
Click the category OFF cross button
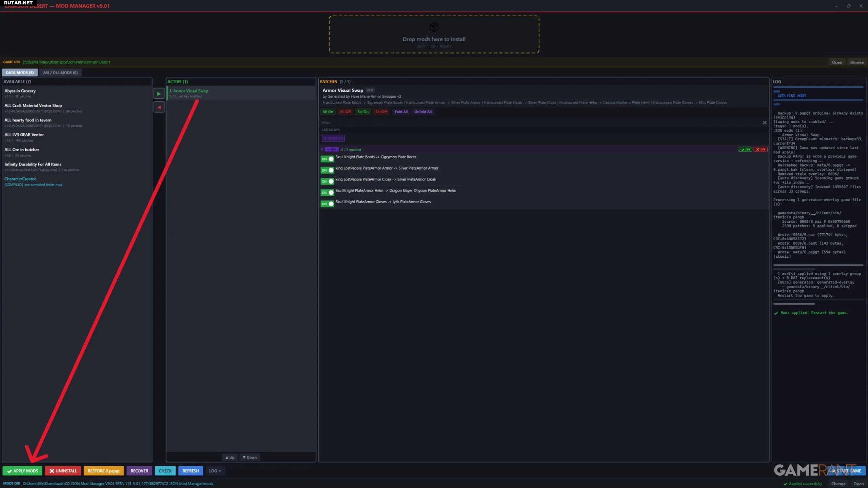(760, 150)
